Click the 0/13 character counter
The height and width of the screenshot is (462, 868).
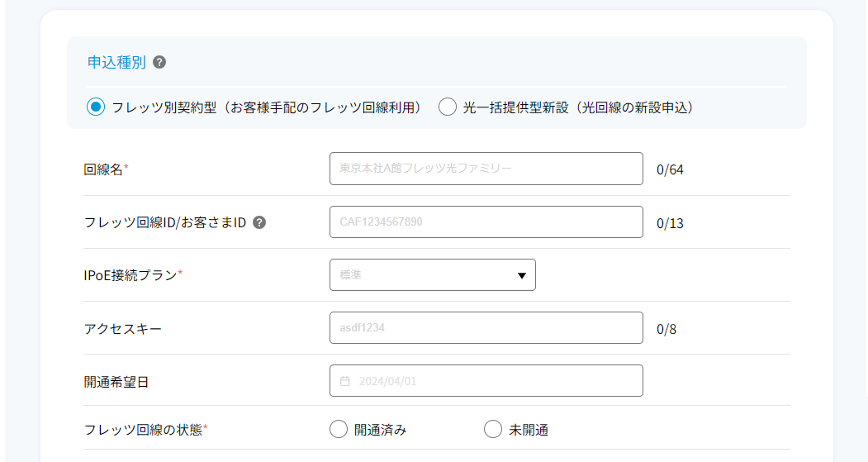[x=670, y=222]
